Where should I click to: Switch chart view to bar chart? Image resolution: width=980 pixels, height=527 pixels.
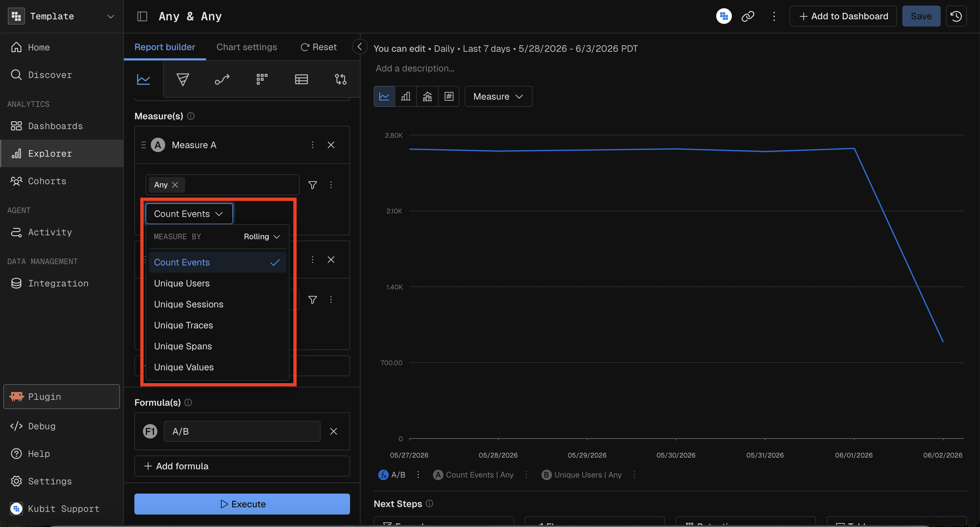pos(405,96)
